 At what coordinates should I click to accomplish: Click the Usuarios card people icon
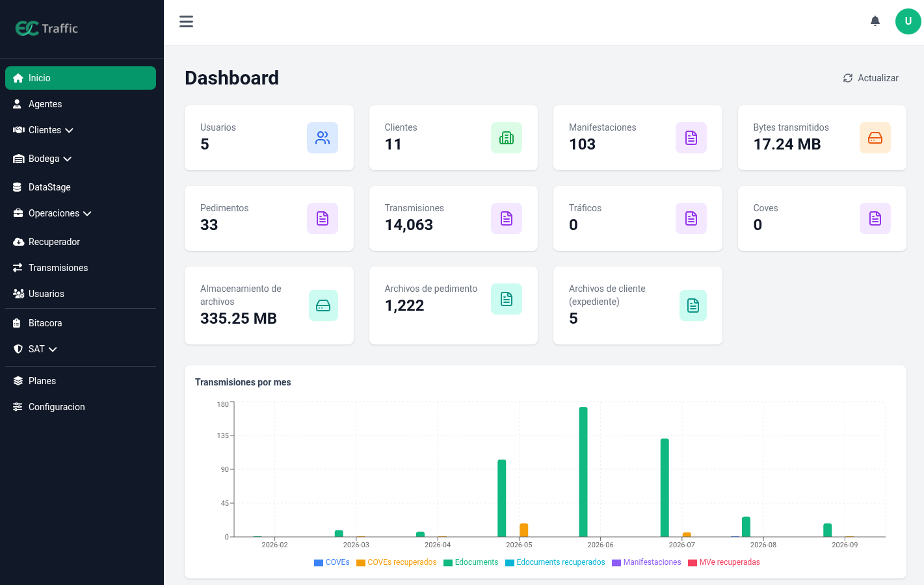point(323,138)
